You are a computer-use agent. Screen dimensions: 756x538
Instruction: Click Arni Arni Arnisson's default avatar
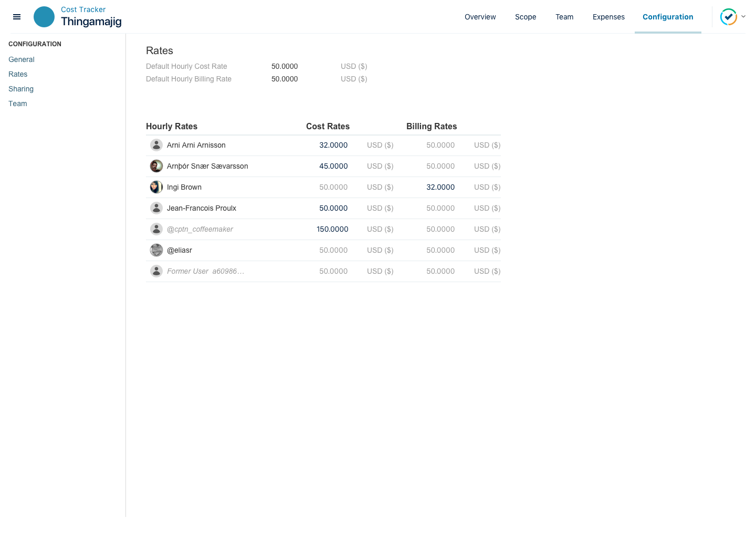pyautogui.click(x=156, y=145)
